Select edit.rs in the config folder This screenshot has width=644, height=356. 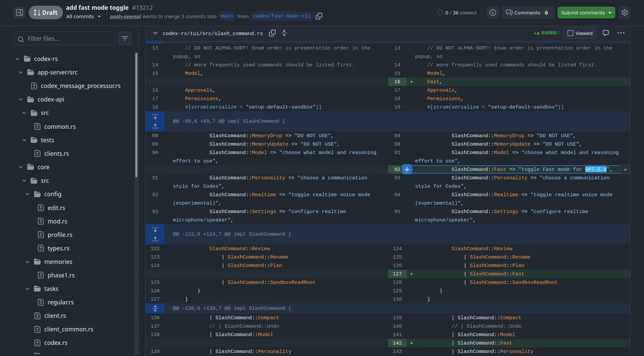click(56, 207)
